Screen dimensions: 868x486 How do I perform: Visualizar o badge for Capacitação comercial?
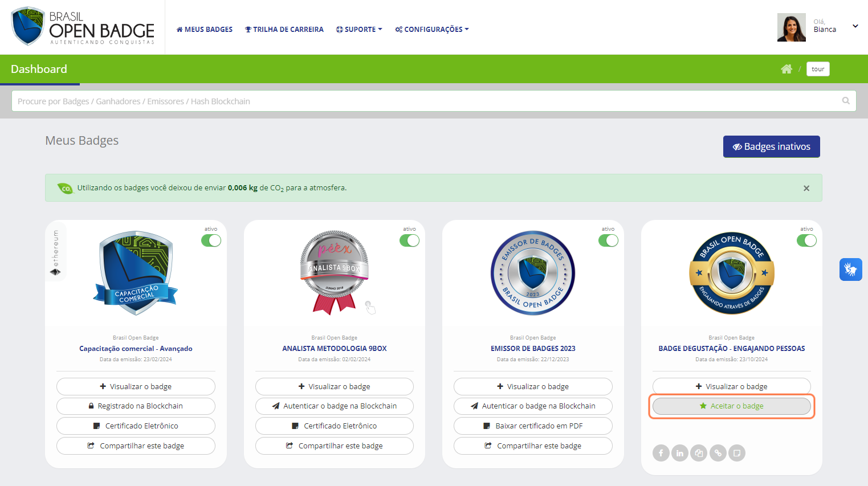tap(136, 386)
